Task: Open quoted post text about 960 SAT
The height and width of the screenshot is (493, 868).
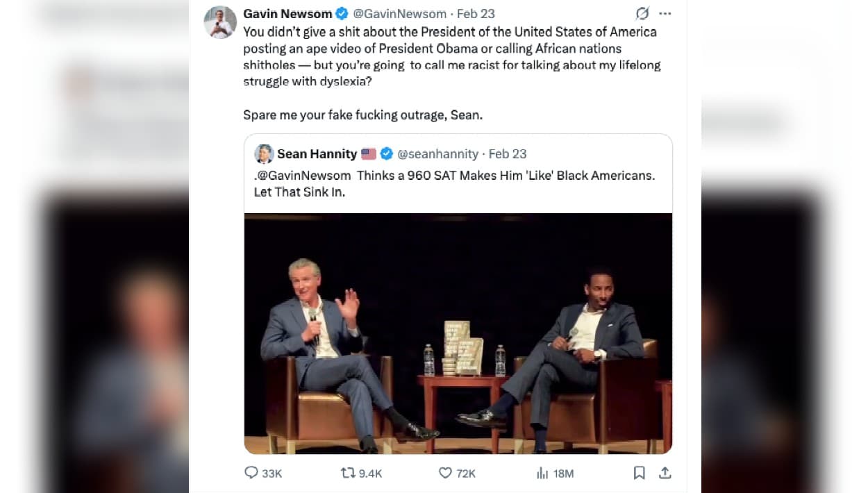Action: (454, 183)
